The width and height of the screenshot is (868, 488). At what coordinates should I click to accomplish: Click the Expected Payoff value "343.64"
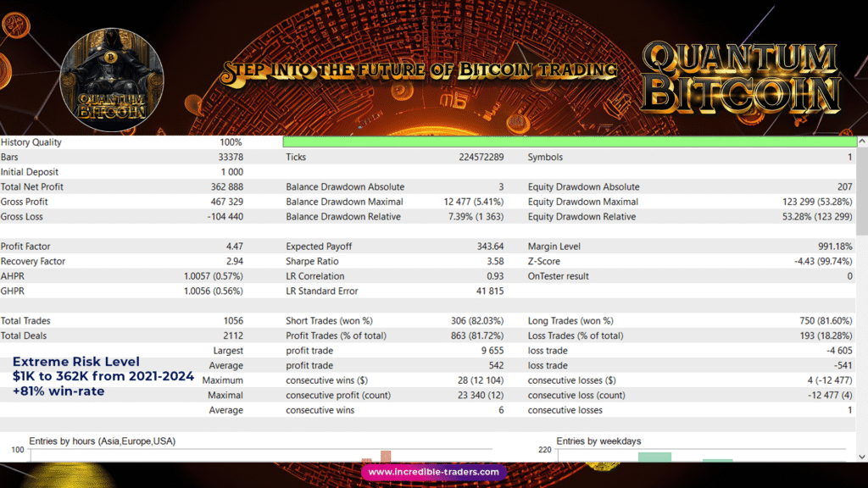point(491,247)
